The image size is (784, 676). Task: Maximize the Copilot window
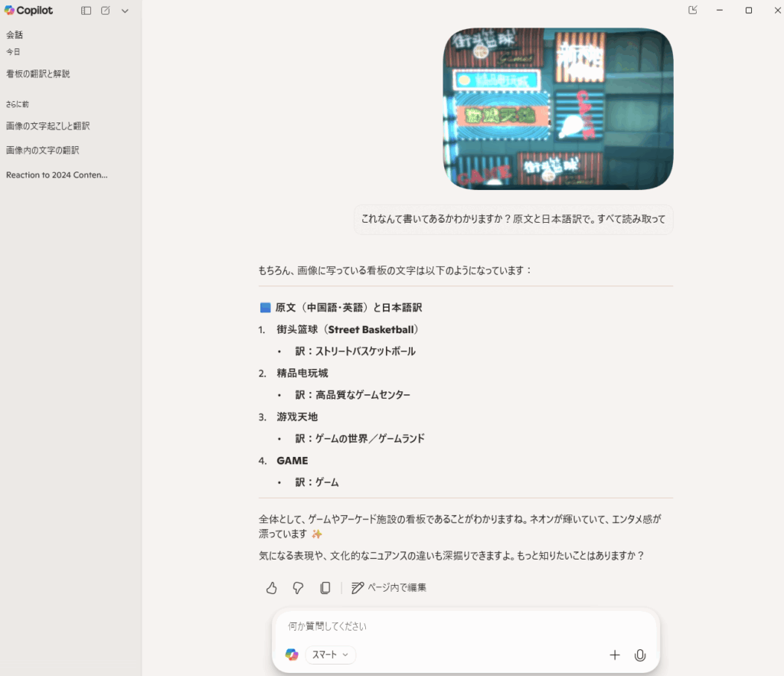point(749,10)
